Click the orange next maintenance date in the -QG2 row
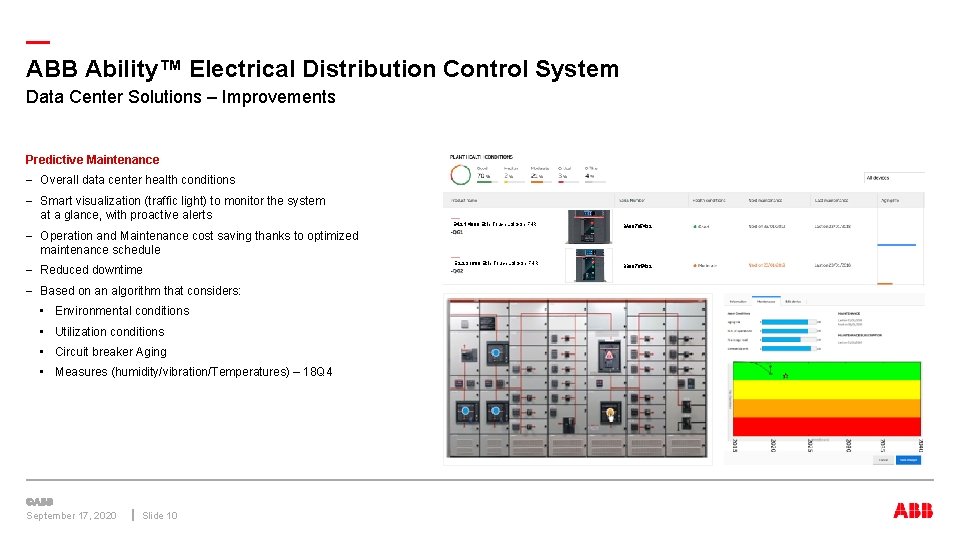The image size is (960, 540). pos(767,266)
